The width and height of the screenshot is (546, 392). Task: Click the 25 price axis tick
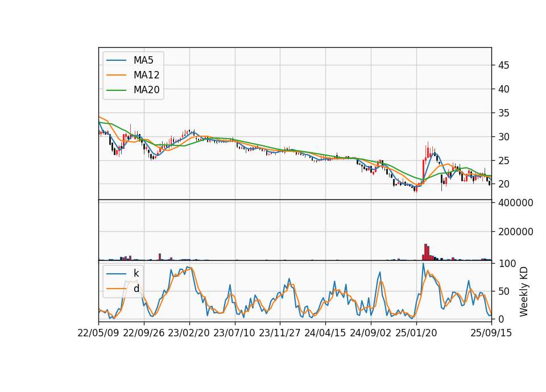[x=503, y=161]
